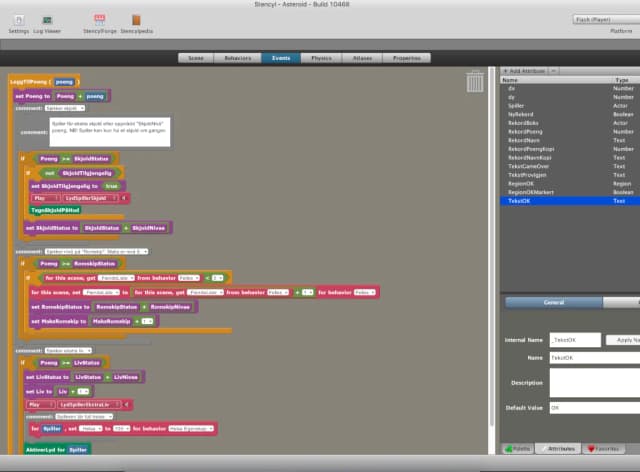Open the LydSpillerEkstraLiv sound dropdown
This screenshot has height=472, width=640.
[89, 405]
